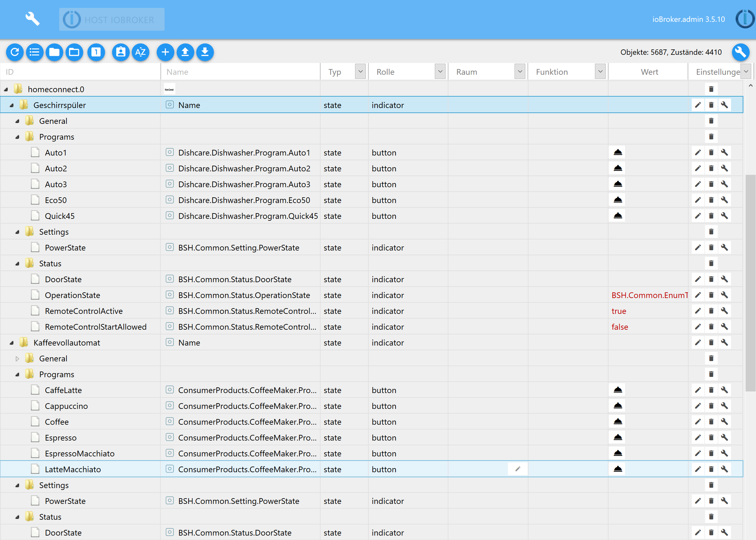Open the Typ filter dropdown
The height and width of the screenshot is (540, 756).
pos(360,72)
